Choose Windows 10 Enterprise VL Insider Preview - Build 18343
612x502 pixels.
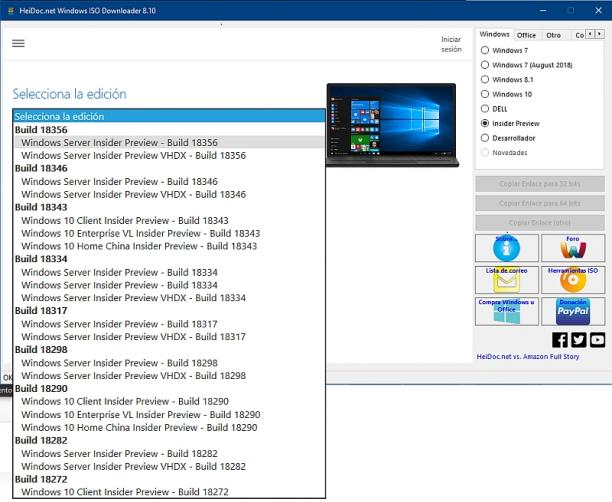click(169, 233)
